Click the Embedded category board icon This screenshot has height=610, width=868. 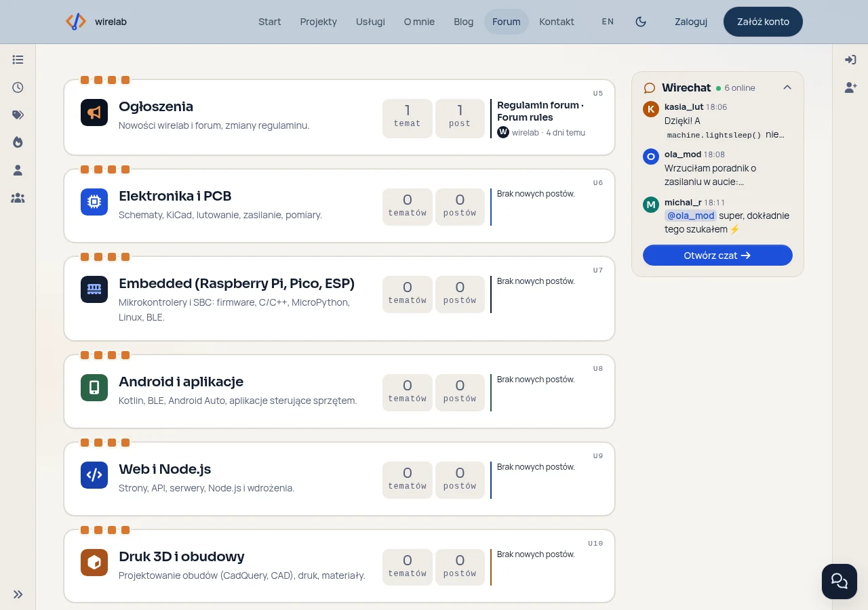[94, 289]
